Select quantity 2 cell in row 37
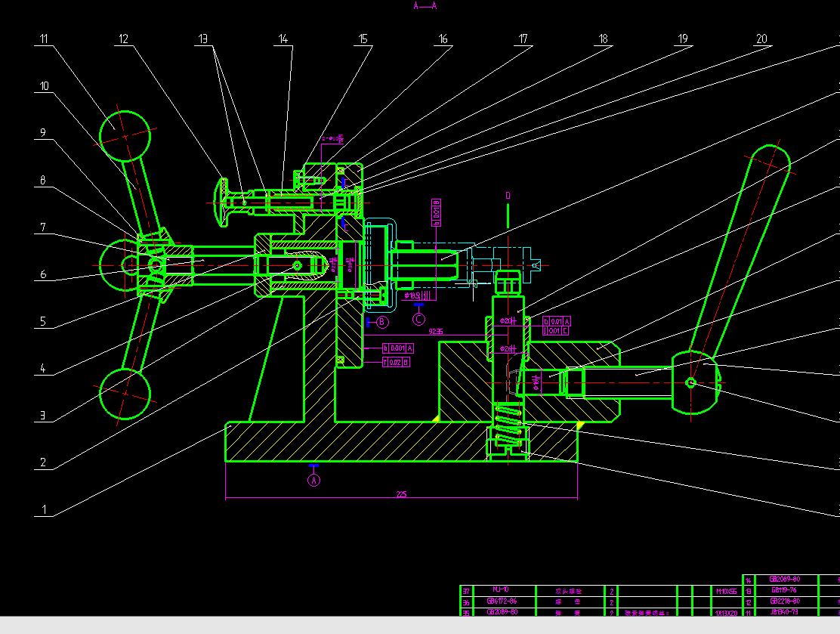840x634 pixels. pyautogui.click(x=611, y=591)
